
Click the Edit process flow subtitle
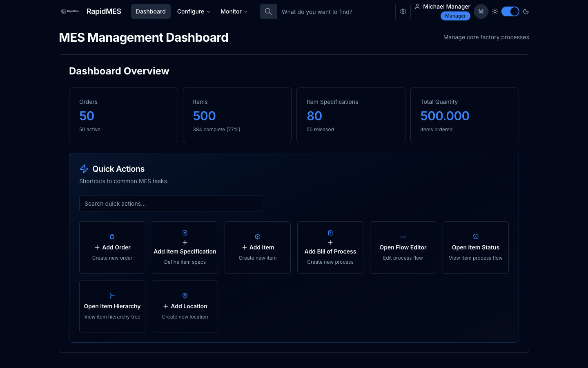click(403, 258)
